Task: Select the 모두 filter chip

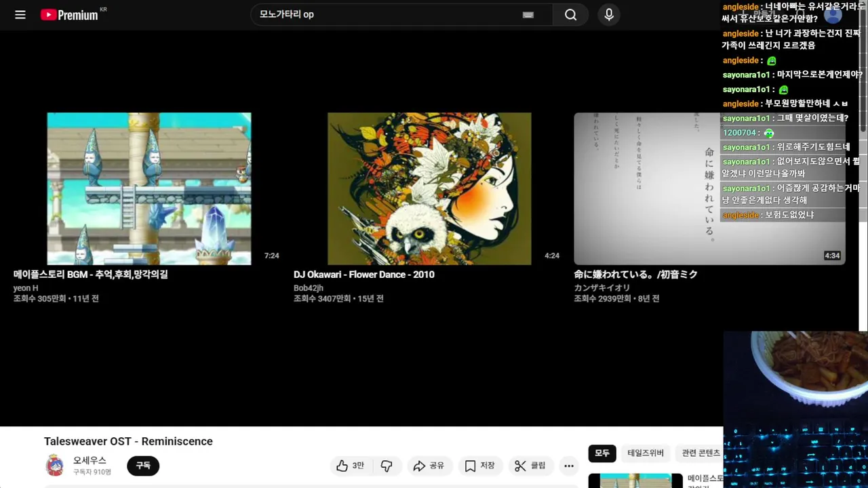Action: point(602,453)
